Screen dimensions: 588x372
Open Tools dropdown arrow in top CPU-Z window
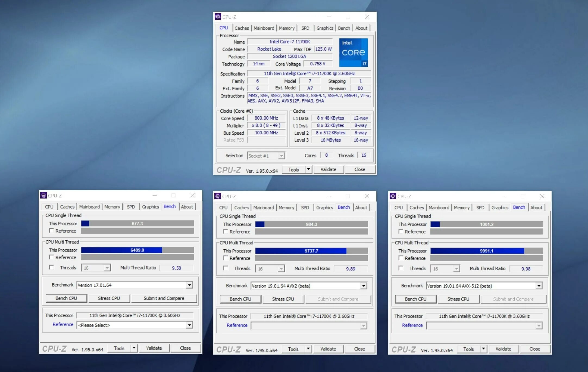coord(308,169)
